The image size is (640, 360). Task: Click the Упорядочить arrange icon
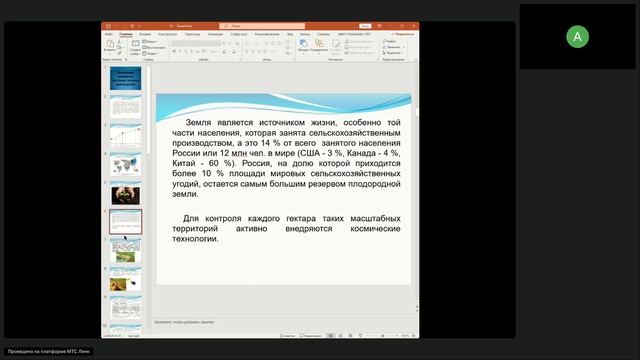tap(319, 43)
